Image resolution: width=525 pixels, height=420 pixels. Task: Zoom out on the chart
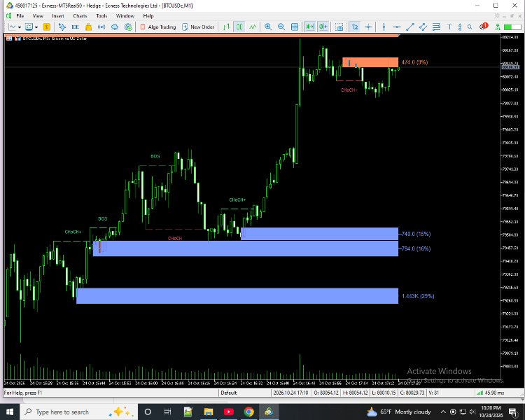click(281, 27)
